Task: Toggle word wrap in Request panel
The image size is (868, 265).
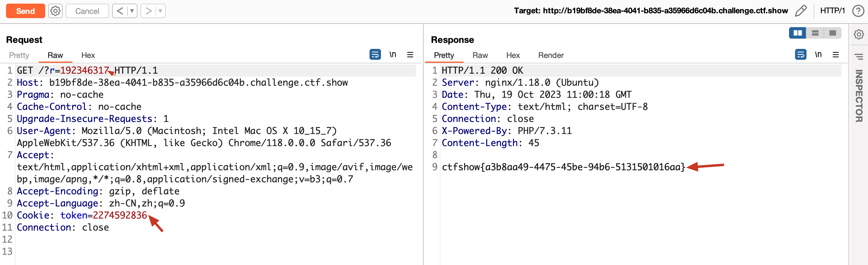Action: point(375,54)
